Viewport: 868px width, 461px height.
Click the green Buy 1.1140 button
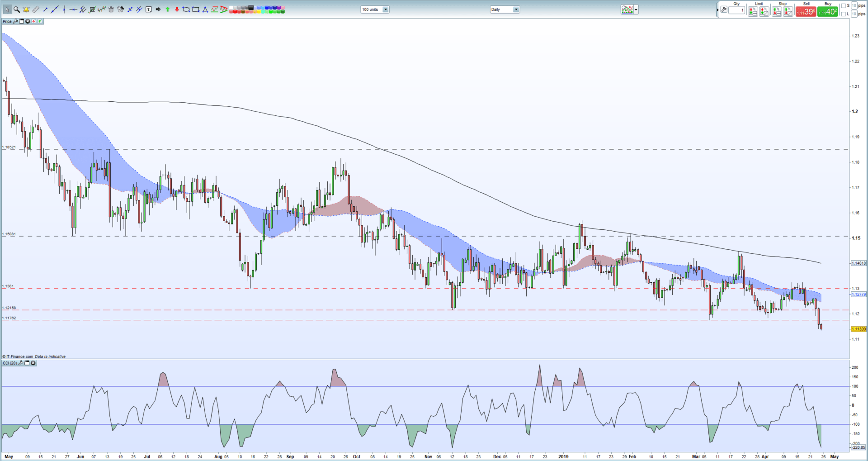(x=827, y=12)
